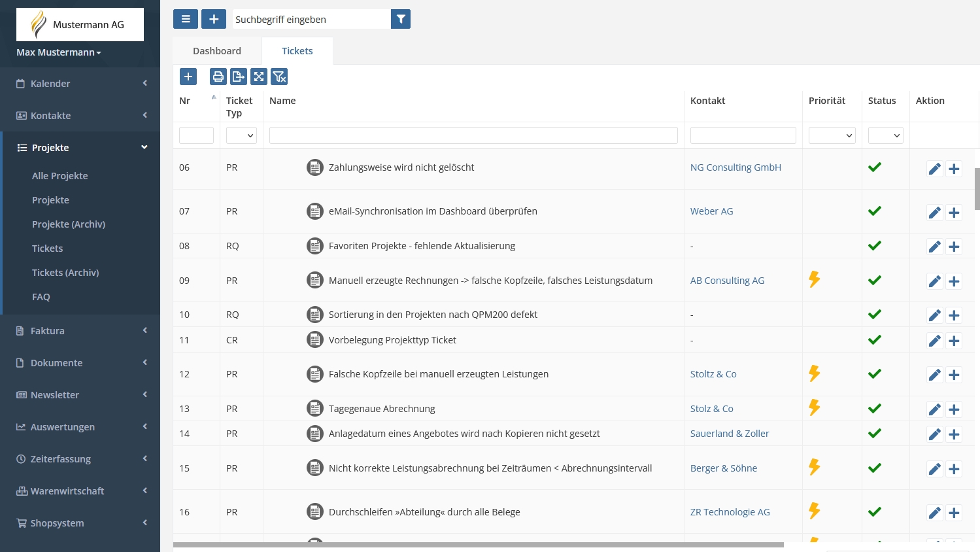The height and width of the screenshot is (552, 980).
Task: Open the Priorität filter dropdown
Action: click(832, 135)
